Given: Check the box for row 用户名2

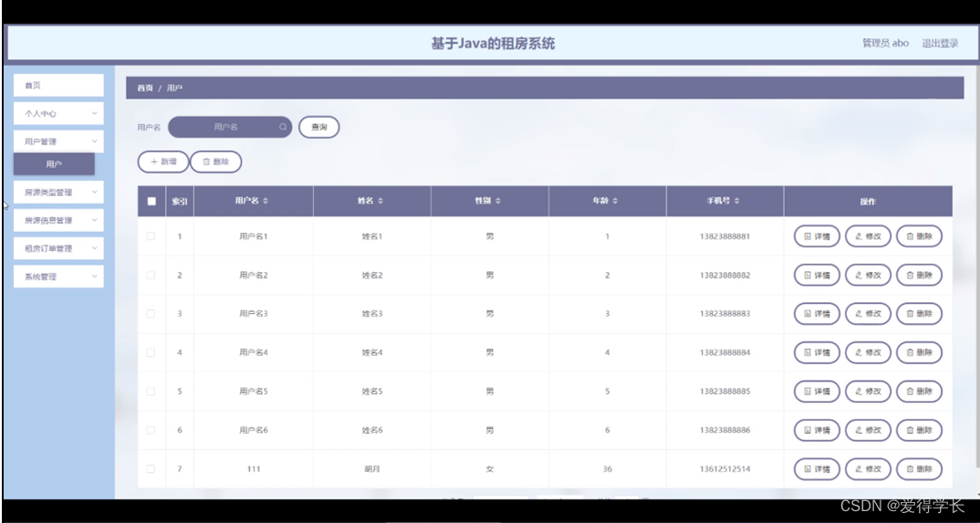Looking at the screenshot, I should (151, 275).
